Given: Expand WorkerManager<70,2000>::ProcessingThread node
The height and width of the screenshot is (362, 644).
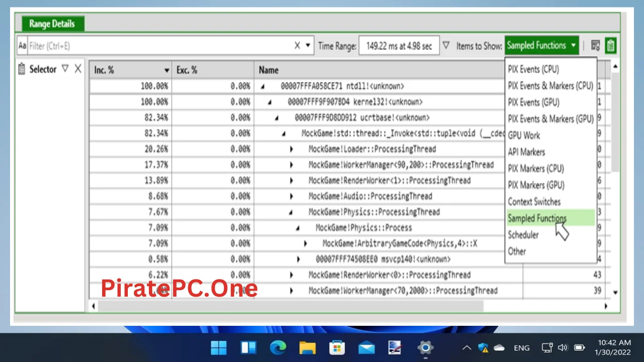Looking at the screenshot, I should click(291, 291).
